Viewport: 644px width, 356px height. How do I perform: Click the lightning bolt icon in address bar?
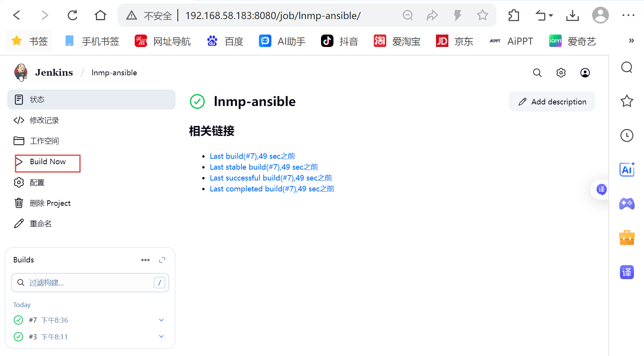(x=458, y=15)
